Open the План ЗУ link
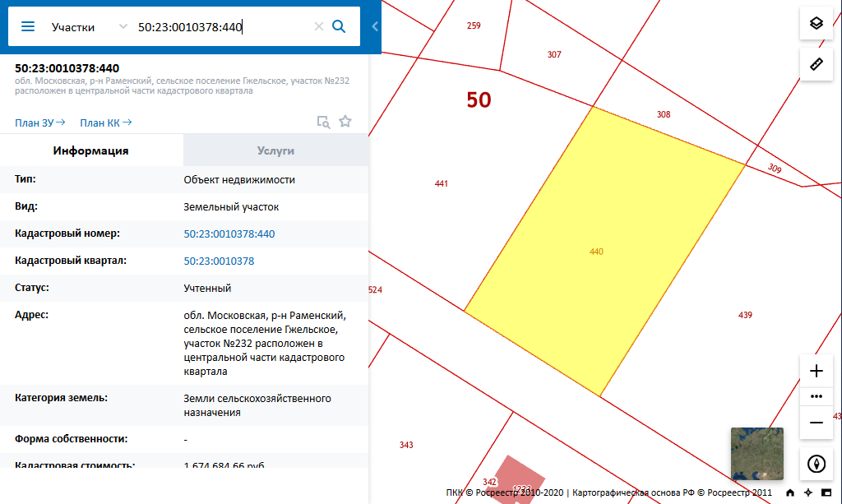This screenshot has width=842, height=504. (x=39, y=123)
